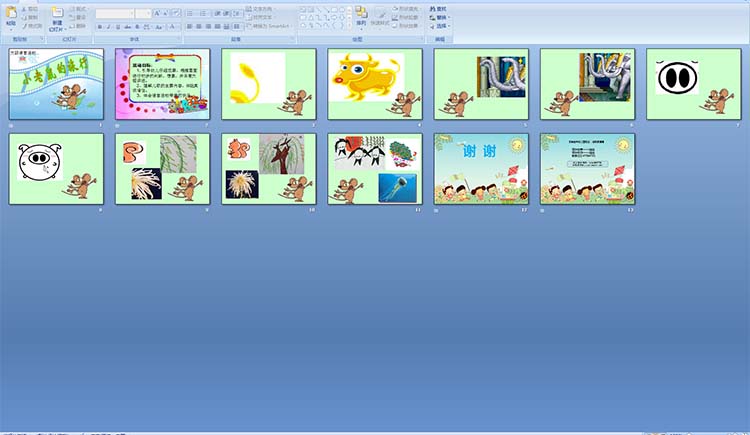750x435 pixels.
Task: Select slide 2 with activity goals text
Action: pos(163,84)
